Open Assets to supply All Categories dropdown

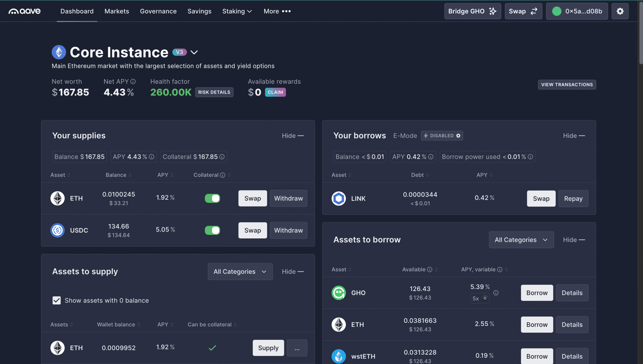[x=240, y=272]
